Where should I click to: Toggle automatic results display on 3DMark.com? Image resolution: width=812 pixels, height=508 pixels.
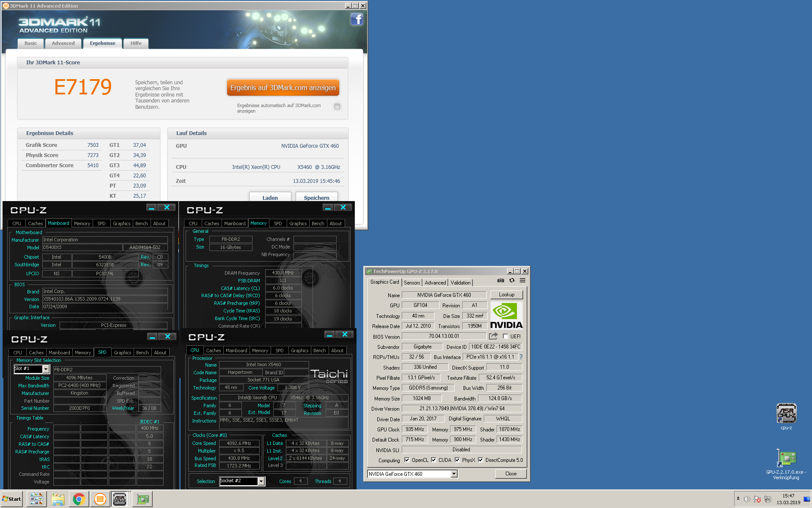point(337,107)
